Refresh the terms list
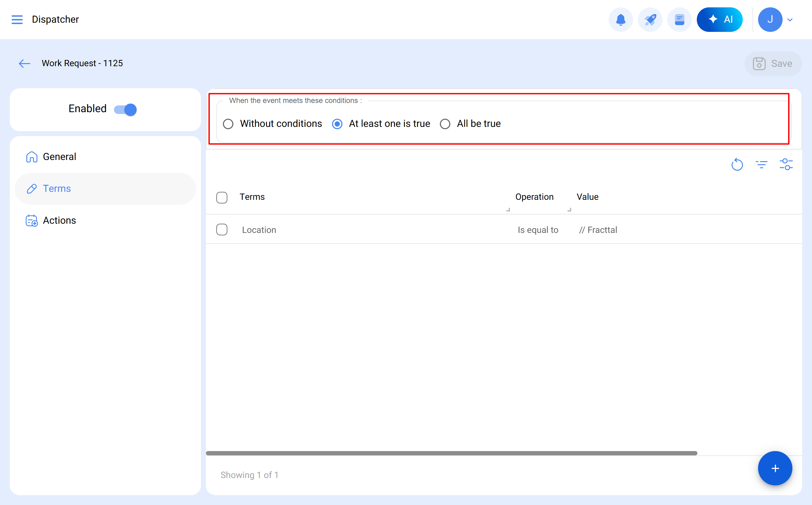The image size is (812, 505). click(737, 164)
